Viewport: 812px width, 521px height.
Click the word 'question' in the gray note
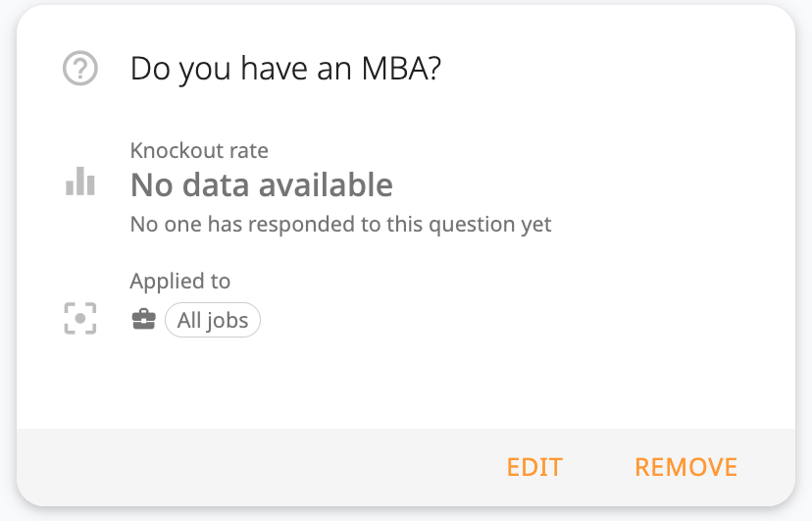click(x=472, y=226)
